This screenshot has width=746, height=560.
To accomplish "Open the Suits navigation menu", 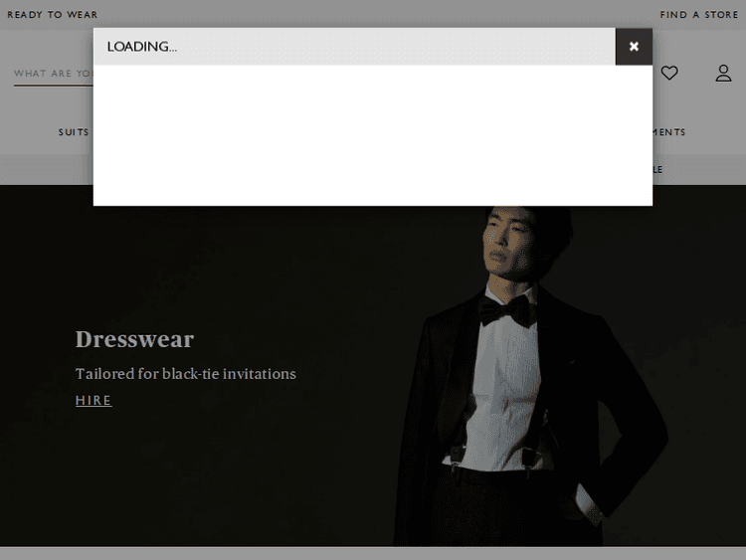I will [74, 132].
